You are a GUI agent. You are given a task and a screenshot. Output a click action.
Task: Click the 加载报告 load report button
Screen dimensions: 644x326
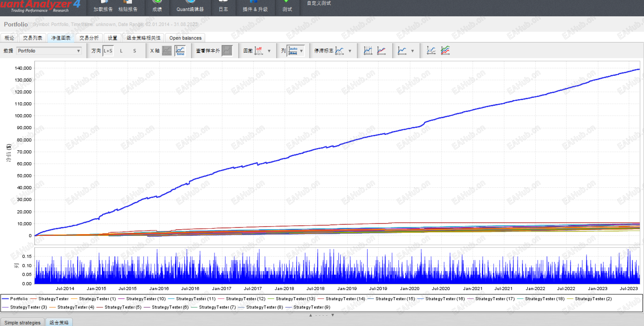coord(103,6)
